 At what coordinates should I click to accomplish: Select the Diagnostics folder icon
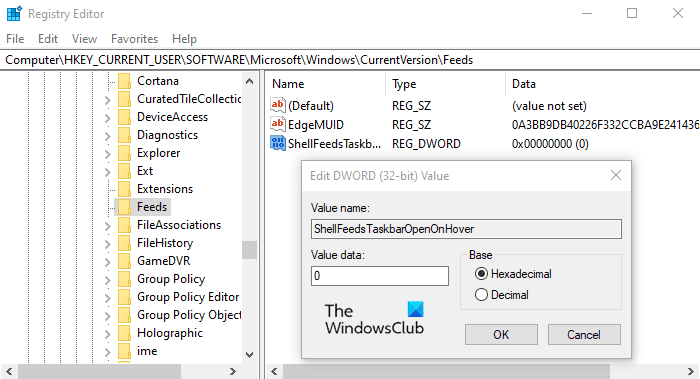click(x=125, y=135)
